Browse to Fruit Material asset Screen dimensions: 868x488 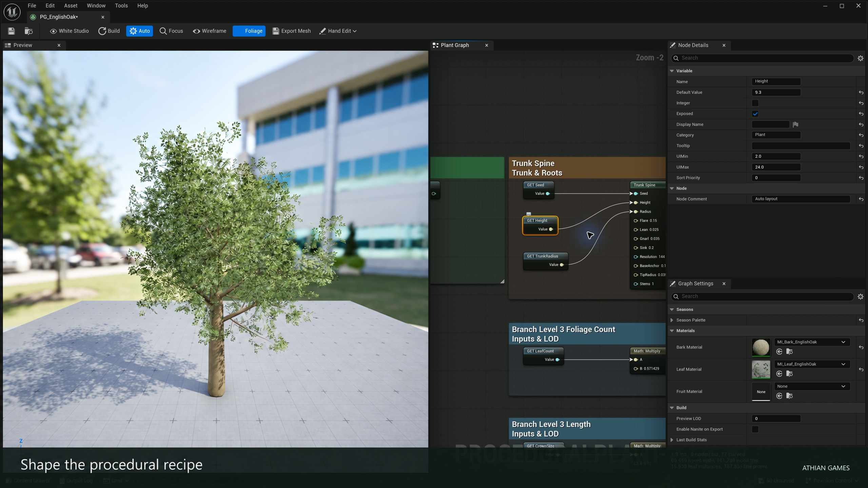[789, 396]
